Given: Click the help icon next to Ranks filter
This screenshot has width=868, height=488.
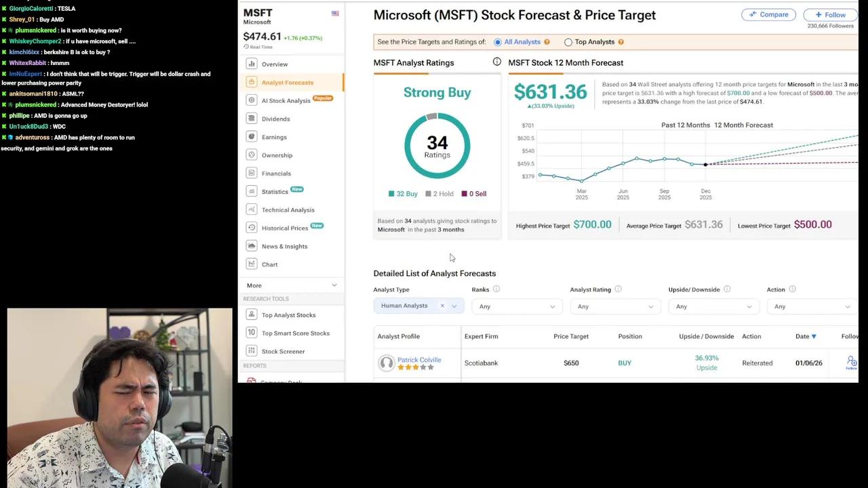Looking at the screenshot, I should pos(496,289).
